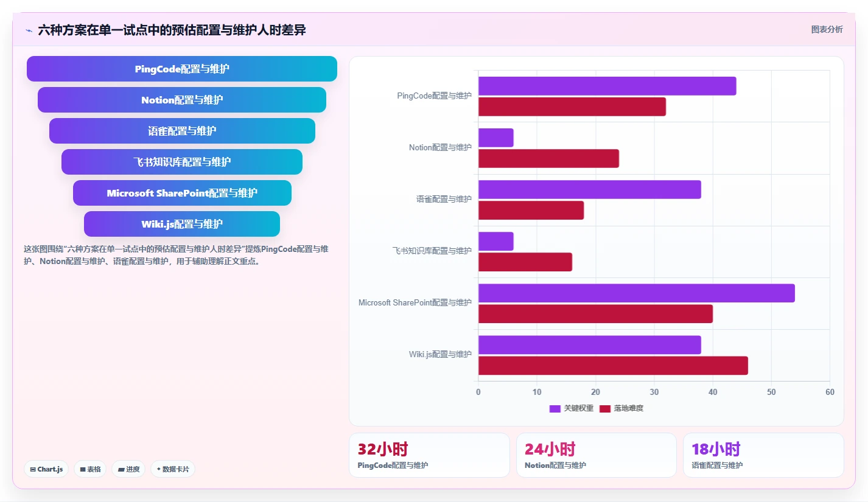This screenshot has height=502, width=868.
Task: Click the red 落地难度 bar for 飞书知识库
Action: 525,262
